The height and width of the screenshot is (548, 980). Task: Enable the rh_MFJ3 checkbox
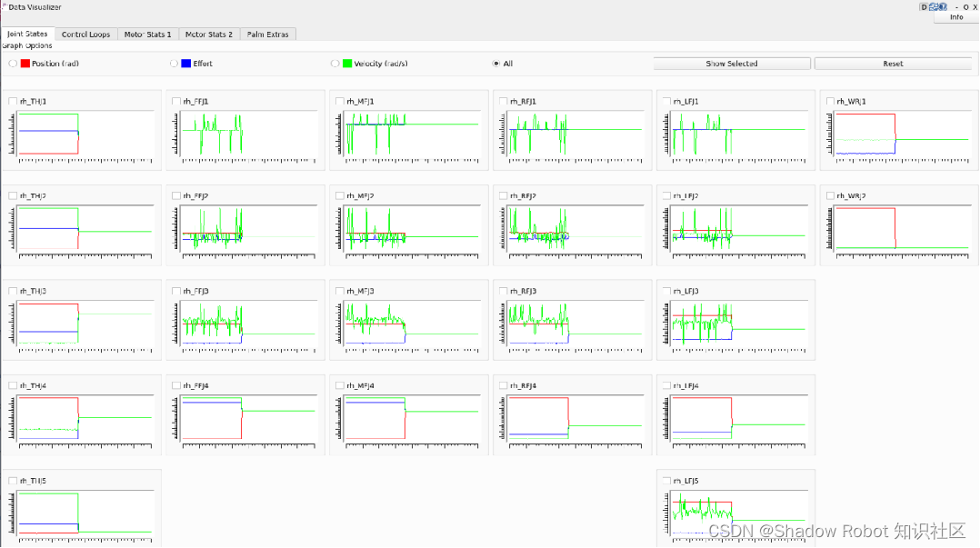340,291
